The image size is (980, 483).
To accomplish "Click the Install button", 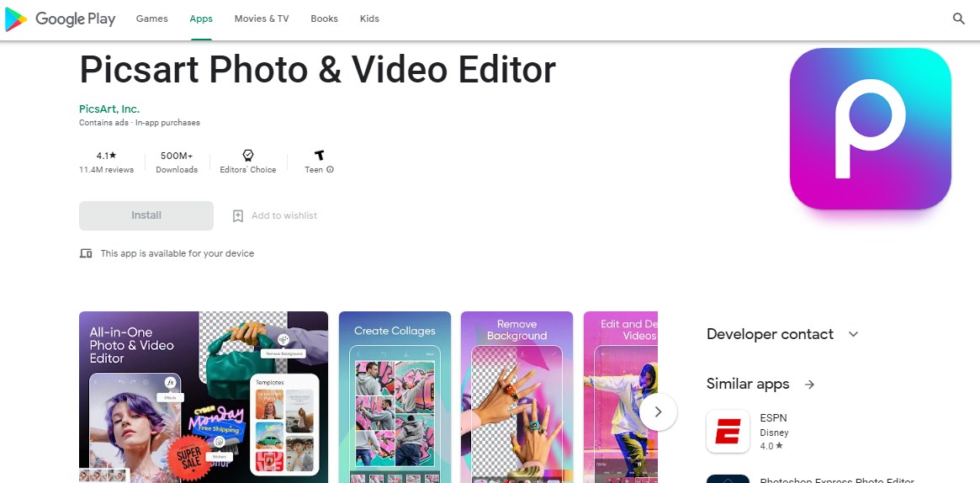I will 146,215.
